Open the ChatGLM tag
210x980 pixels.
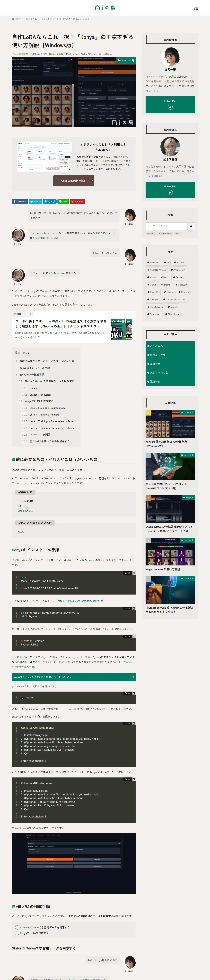(181, 285)
